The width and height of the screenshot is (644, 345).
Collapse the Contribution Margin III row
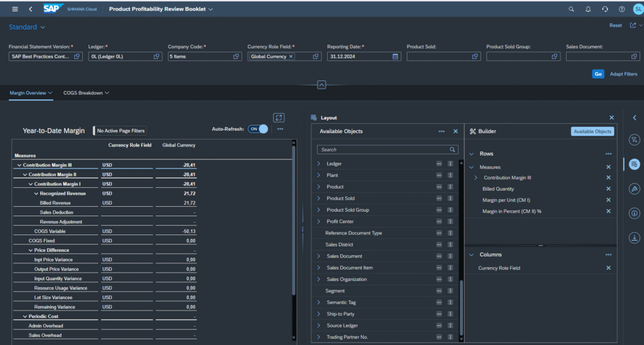coord(19,165)
